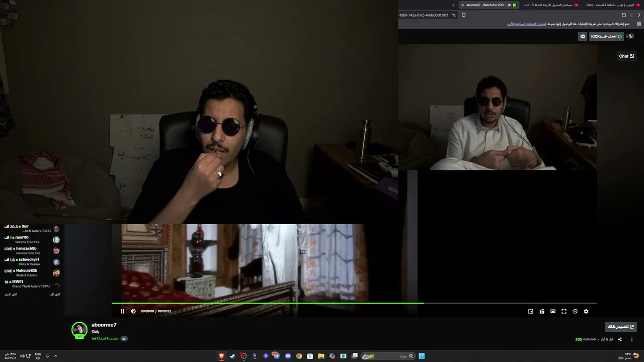This screenshot has height=362, width=644.
Task: Open Discord from the taskbar
Action: [x=288, y=356]
